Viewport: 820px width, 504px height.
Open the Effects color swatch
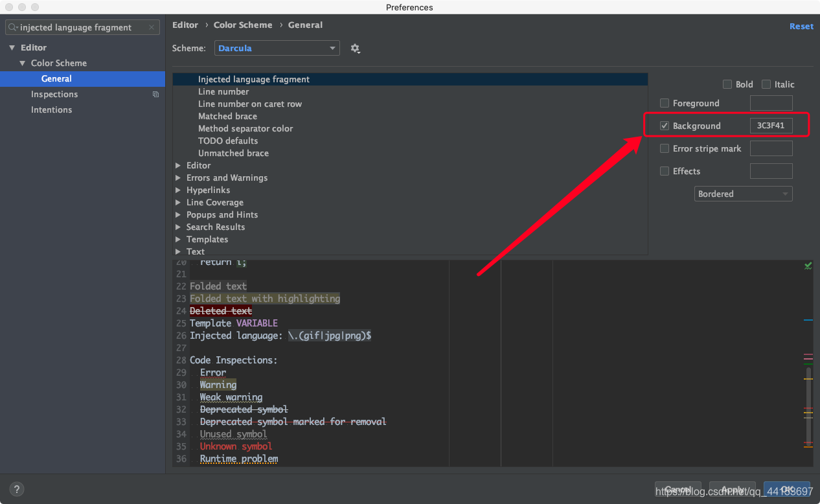(771, 171)
